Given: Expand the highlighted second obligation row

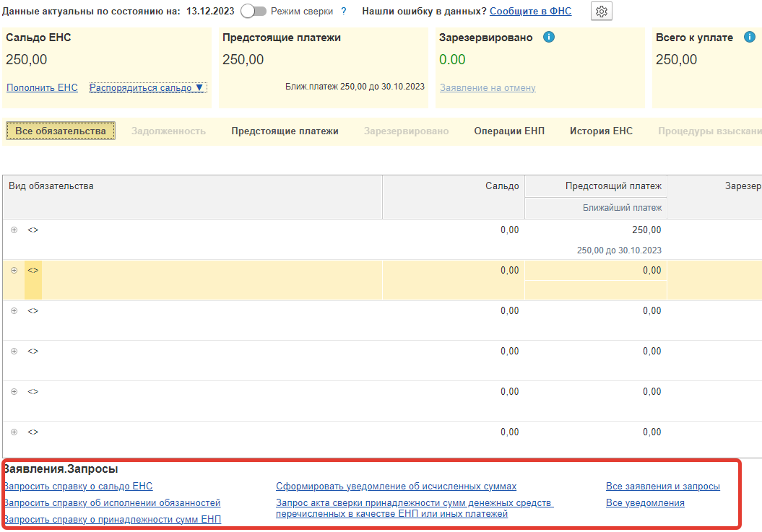Looking at the screenshot, I should pos(14,270).
